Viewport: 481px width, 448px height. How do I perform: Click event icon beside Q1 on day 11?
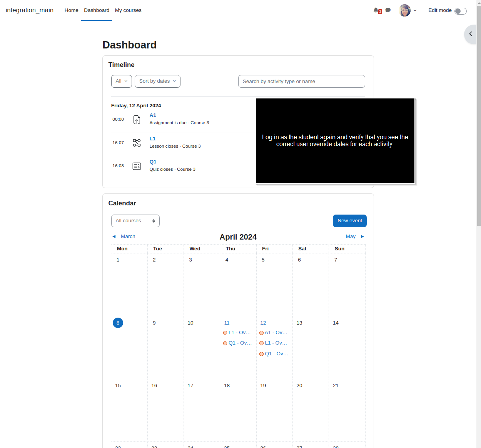(x=225, y=343)
